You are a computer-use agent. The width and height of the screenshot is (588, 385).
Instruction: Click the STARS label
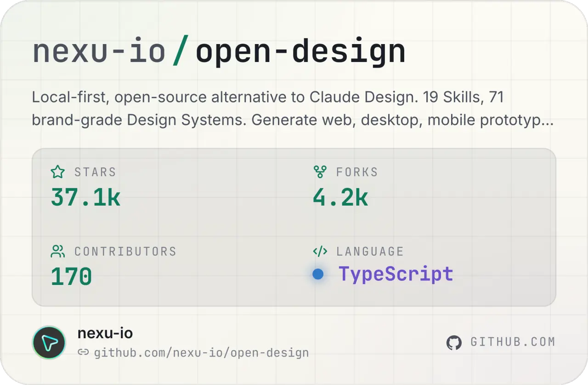pyautogui.click(x=96, y=172)
